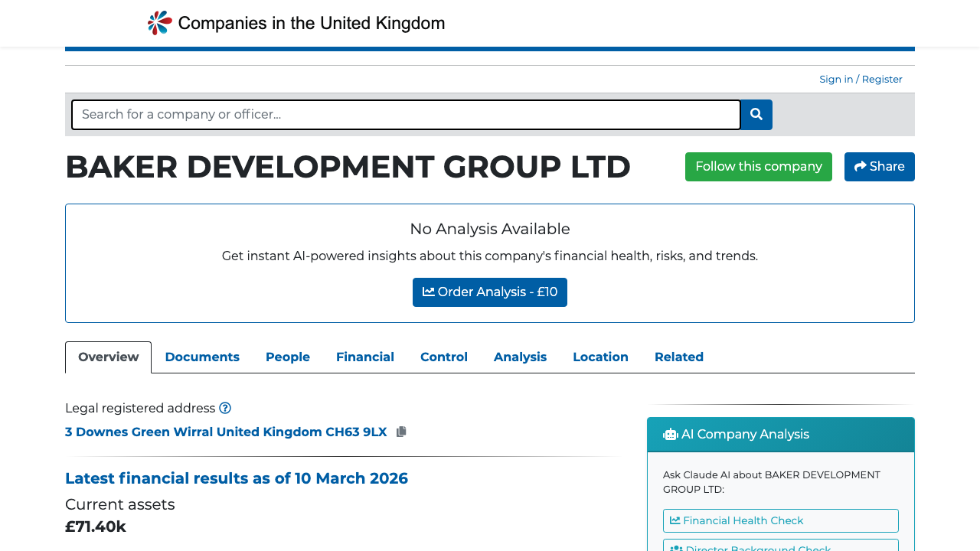Run the Financial Health Check option
The height and width of the screenshot is (551, 980).
pyautogui.click(x=780, y=520)
